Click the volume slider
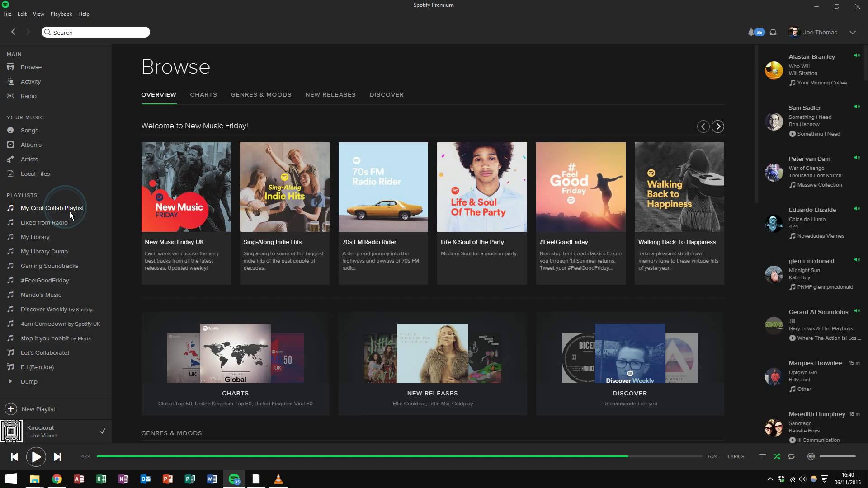The width and height of the screenshot is (868, 488). click(837, 456)
